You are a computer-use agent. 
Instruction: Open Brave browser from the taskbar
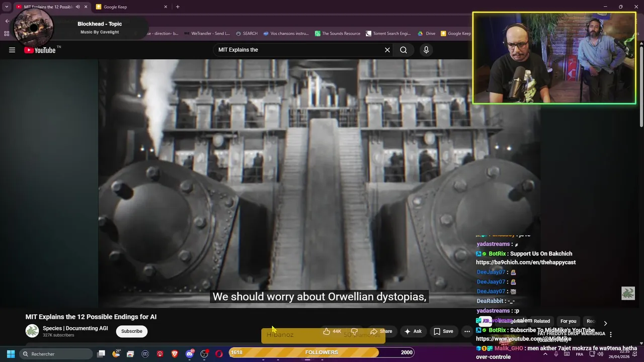(175, 354)
